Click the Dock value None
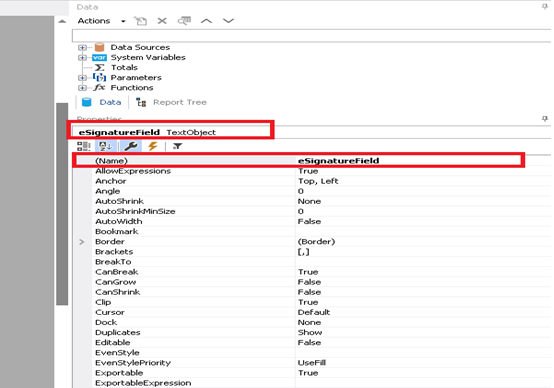554x388 pixels. [x=309, y=323]
